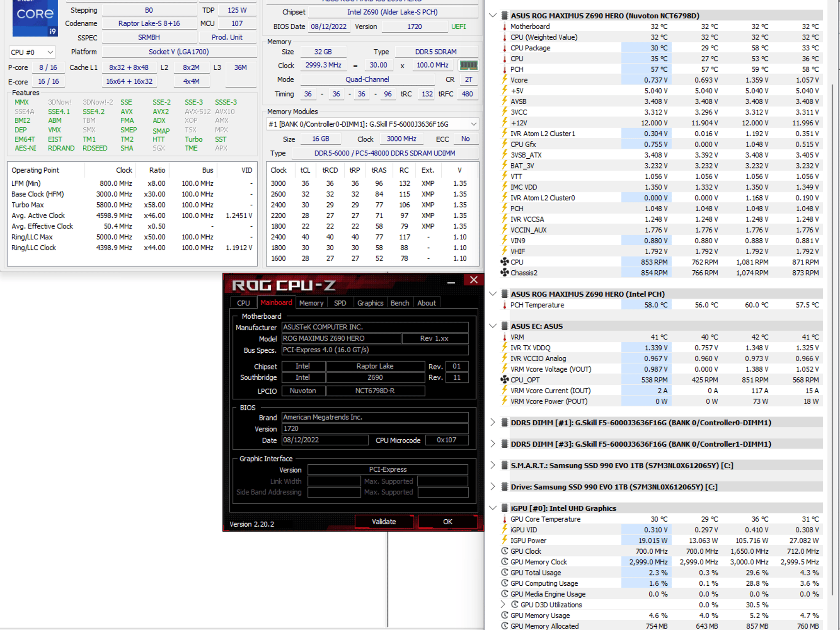Click the UEFI label next to BIOS version
The image size is (840, 630).
click(459, 27)
